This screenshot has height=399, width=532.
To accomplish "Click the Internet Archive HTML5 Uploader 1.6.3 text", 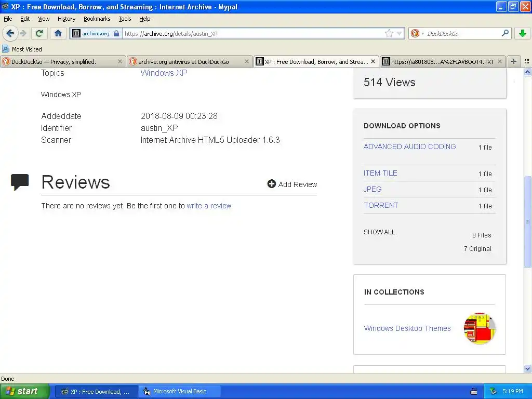I will point(210,140).
